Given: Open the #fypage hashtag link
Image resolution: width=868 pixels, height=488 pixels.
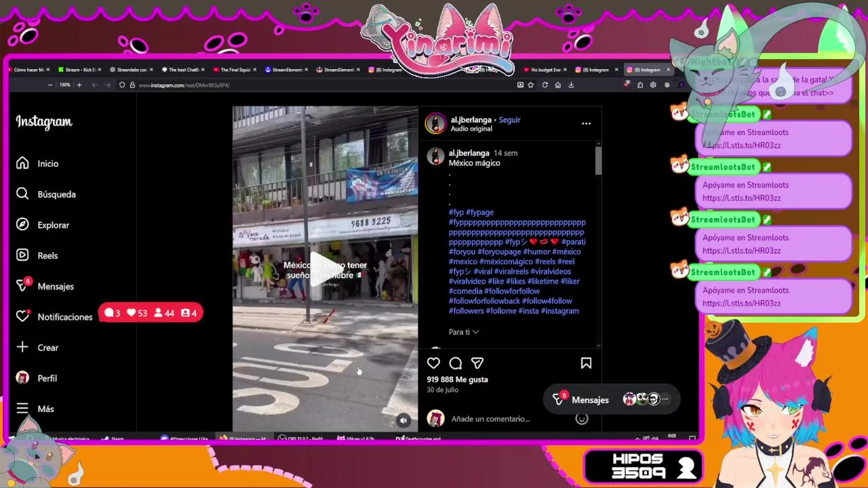Looking at the screenshot, I should [x=480, y=212].
